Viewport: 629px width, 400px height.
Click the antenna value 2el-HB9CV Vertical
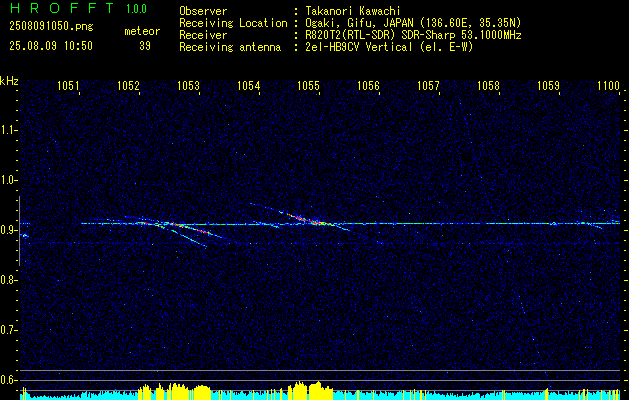tap(359, 47)
